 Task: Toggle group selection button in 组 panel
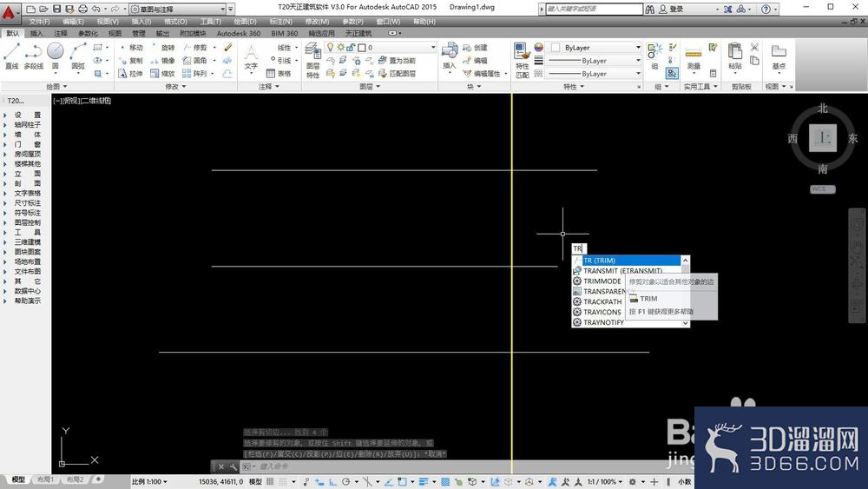672,73
